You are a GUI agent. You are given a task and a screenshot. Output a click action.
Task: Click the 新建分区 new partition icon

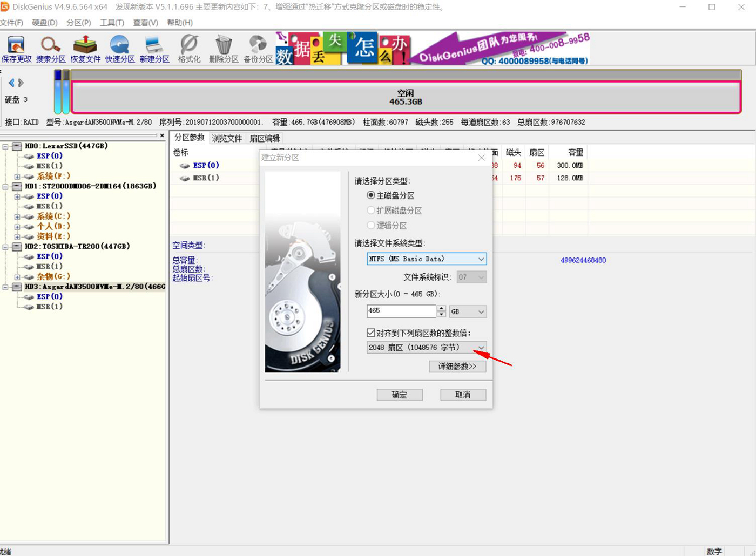(x=154, y=49)
